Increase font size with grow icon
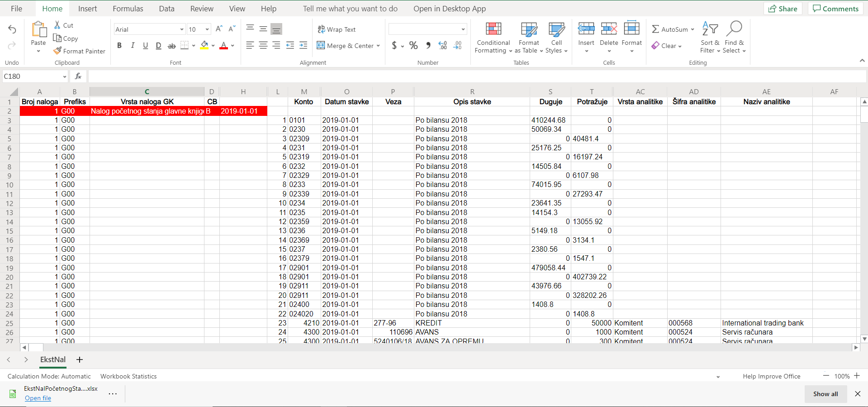Screen dimensions: 868x407 (x=219, y=29)
